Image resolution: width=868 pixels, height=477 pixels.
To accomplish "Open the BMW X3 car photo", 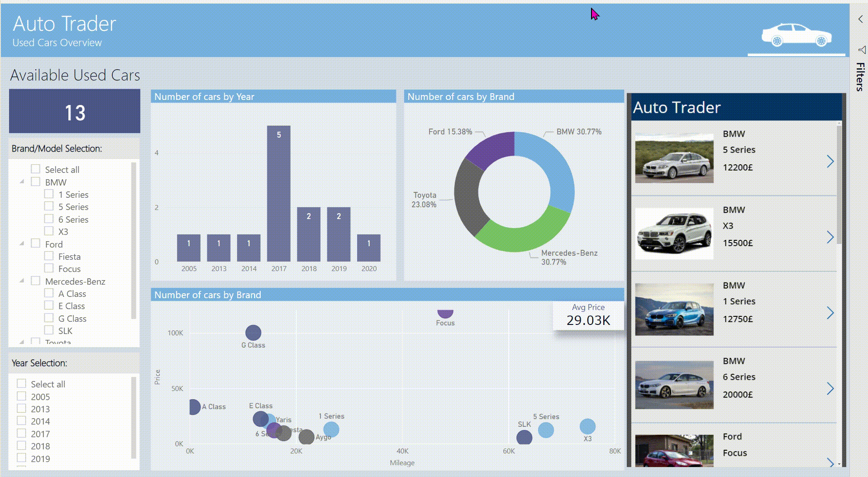I will tap(674, 234).
